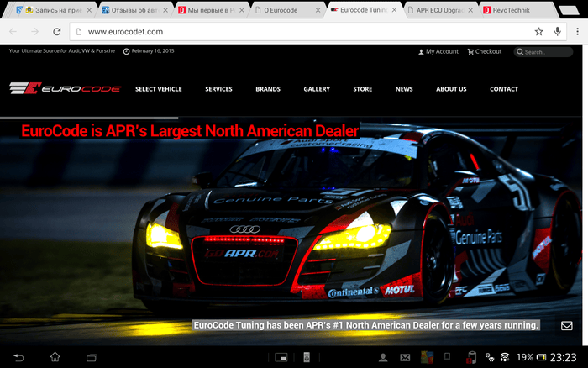588x368 pixels.
Task: Close the 'Отзывы об авт' tab
Action: click(x=165, y=10)
